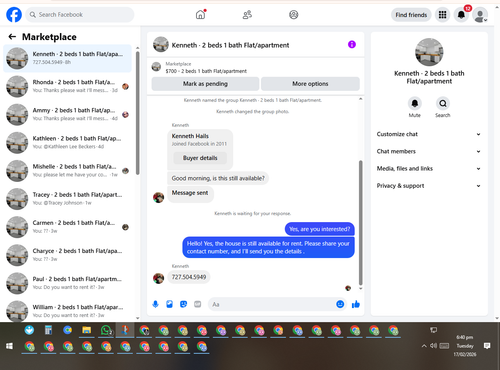Open the Calculator taskbar icon
The height and width of the screenshot is (370, 500).
(x=48, y=330)
